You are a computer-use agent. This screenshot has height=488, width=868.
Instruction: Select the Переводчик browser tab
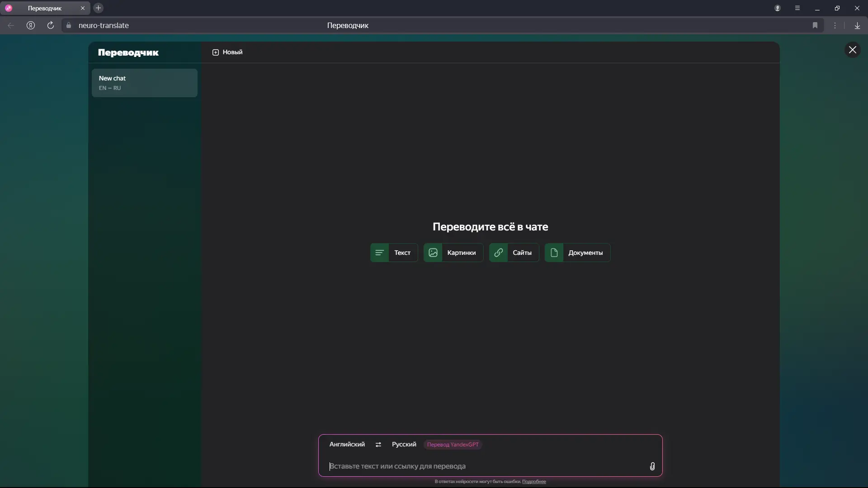click(45, 8)
